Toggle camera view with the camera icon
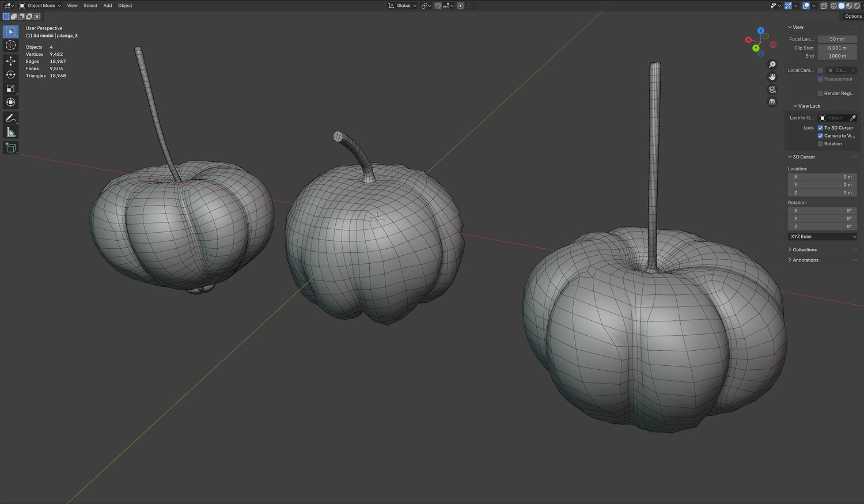Image resolution: width=864 pixels, height=504 pixels. pyautogui.click(x=772, y=89)
